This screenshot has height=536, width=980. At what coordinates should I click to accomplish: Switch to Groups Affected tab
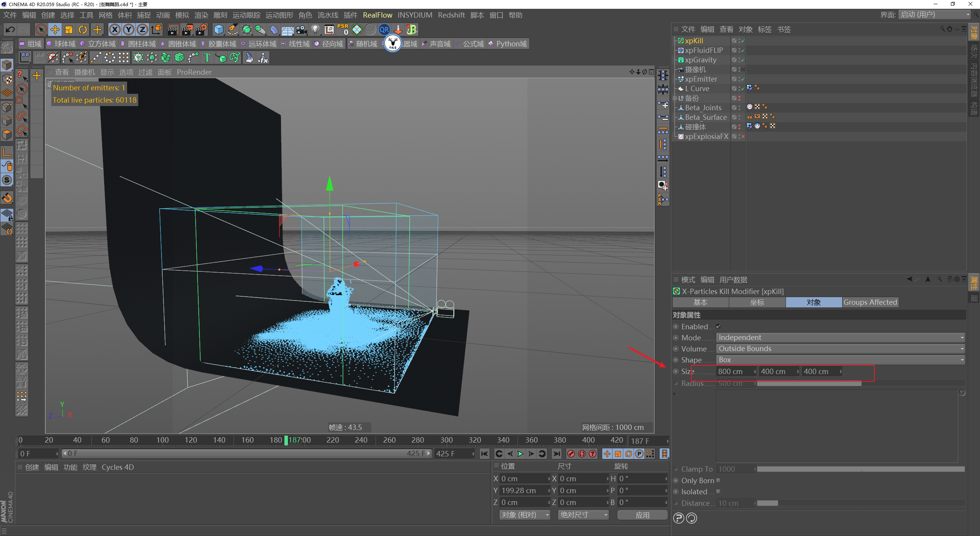click(x=870, y=302)
